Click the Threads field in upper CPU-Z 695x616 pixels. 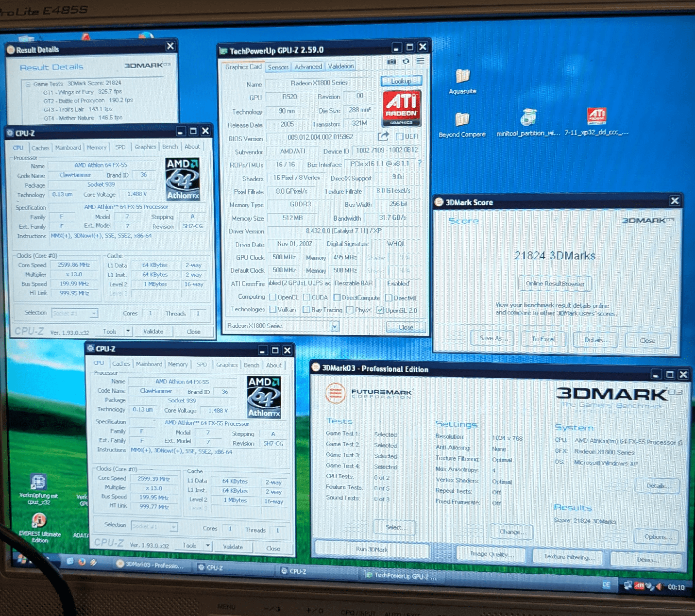pyautogui.click(x=198, y=314)
